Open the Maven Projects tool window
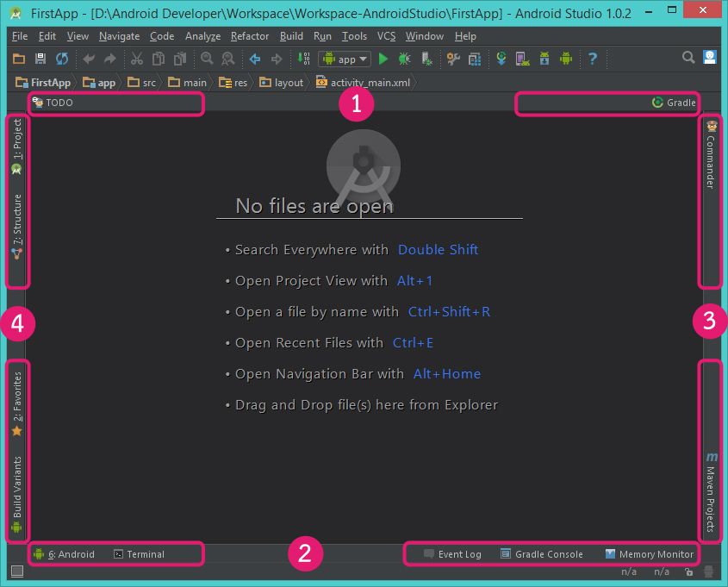Viewport: 728px width, 587px height. (711, 492)
